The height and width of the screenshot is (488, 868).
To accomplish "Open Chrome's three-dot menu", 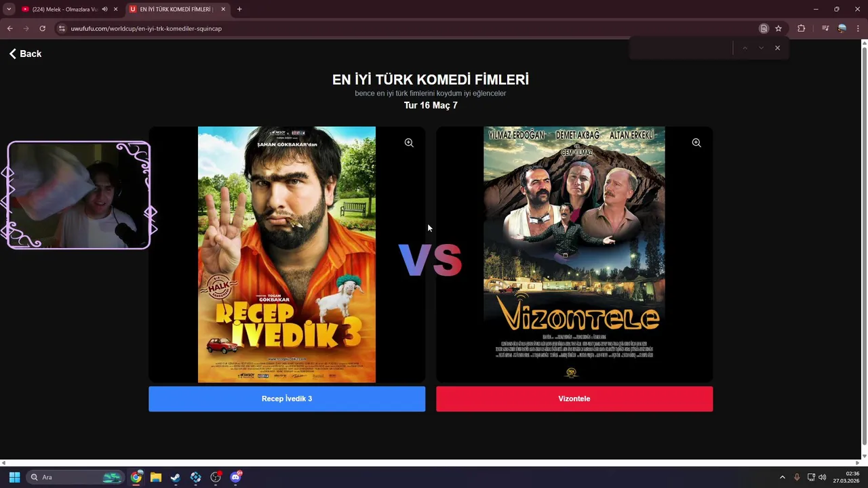I will click(858, 28).
